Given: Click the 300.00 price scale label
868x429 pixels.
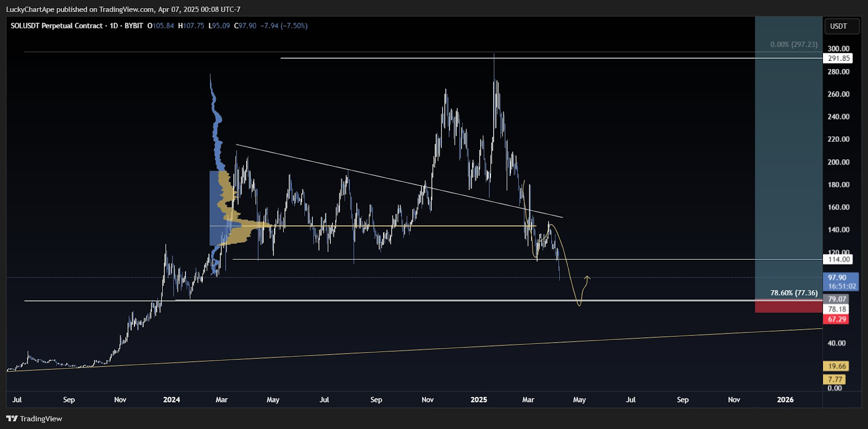Looking at the screenshot, I should pyautogui.click(x=838, y=49).
